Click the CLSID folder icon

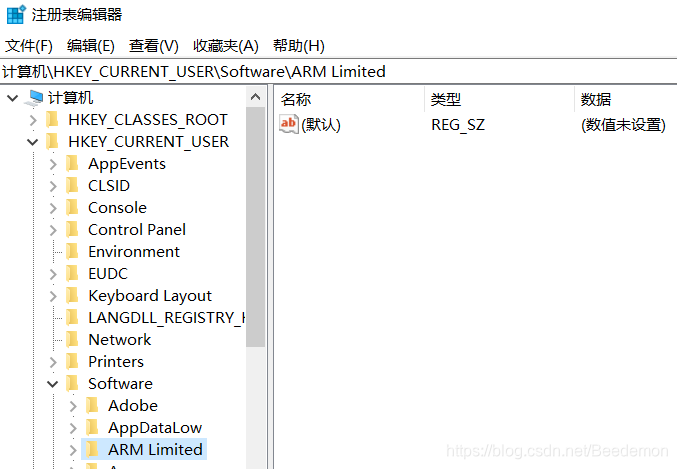[73, 186]
